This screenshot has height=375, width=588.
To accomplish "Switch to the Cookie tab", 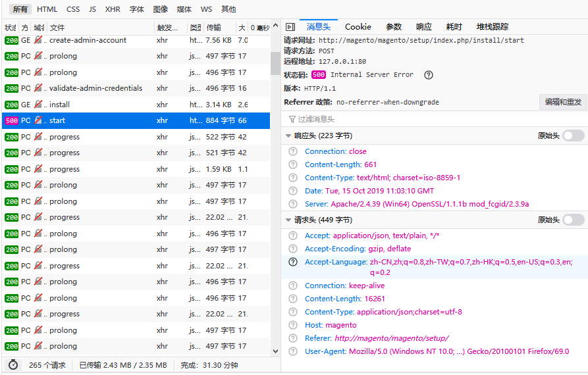I will pos(358,27).
